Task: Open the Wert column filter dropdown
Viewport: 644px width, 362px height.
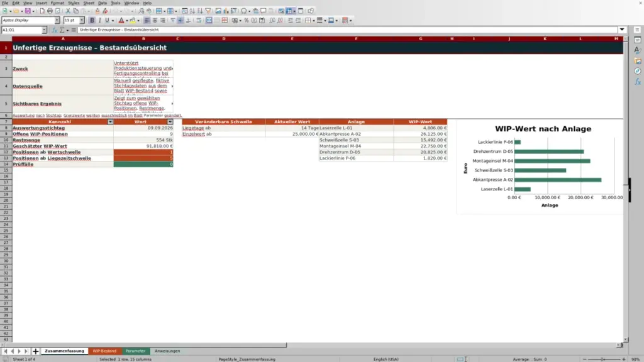Action: [170, 122]
